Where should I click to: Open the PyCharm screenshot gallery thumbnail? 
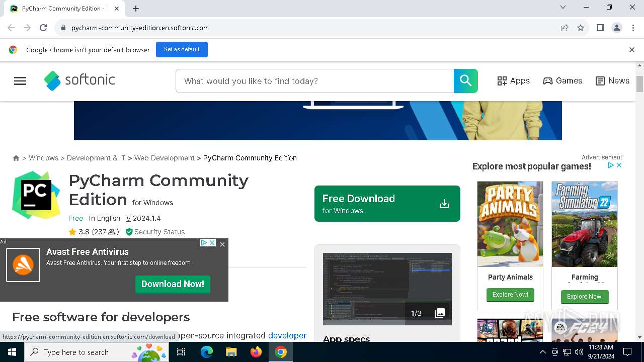click(x=387, y=289)
